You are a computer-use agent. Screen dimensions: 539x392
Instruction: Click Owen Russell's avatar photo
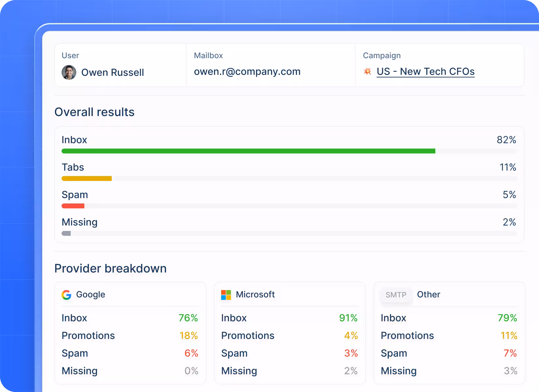click(69, 72)
